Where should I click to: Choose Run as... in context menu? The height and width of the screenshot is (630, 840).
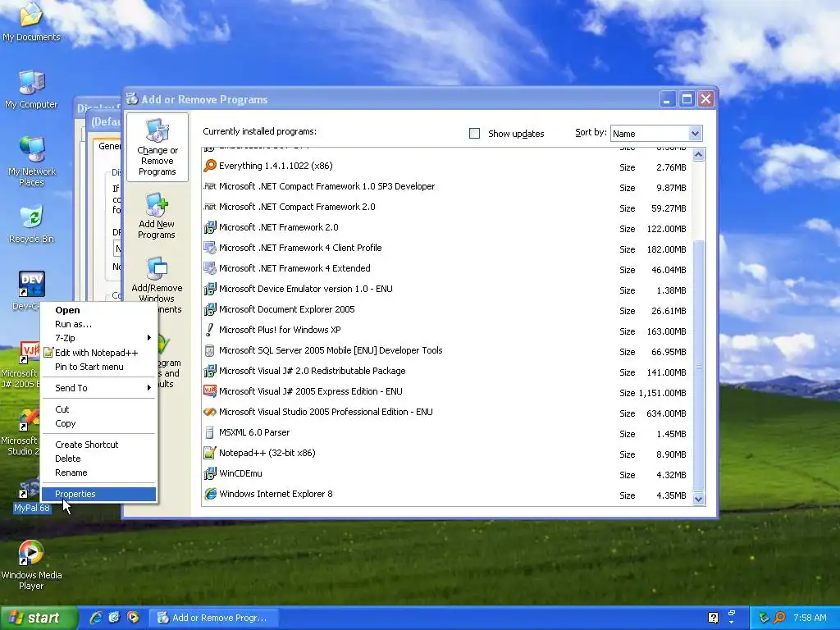tap(99, 324)
